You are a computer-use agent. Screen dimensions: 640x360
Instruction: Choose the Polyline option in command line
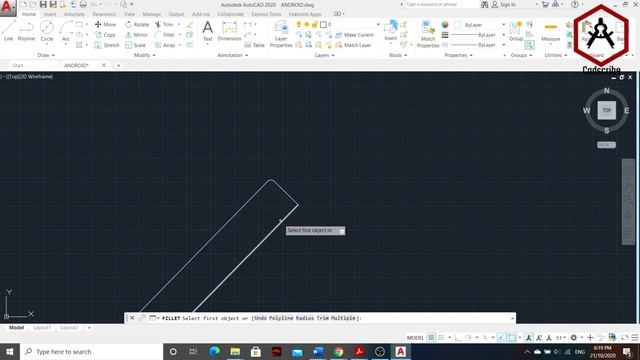(281, 318)
